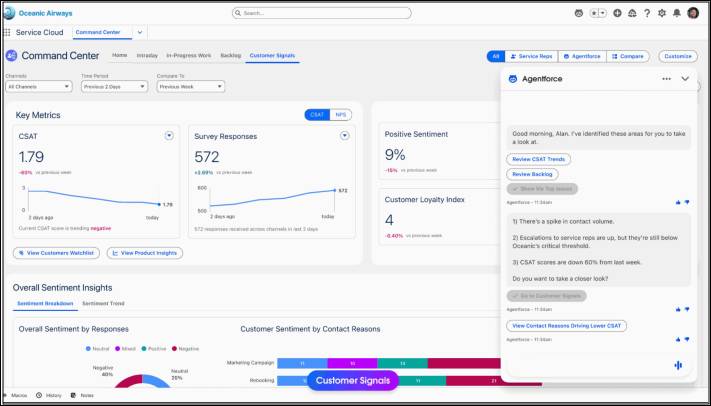Click the Neutral legend swatch
The image size is (711, 406).
(88, 349)
